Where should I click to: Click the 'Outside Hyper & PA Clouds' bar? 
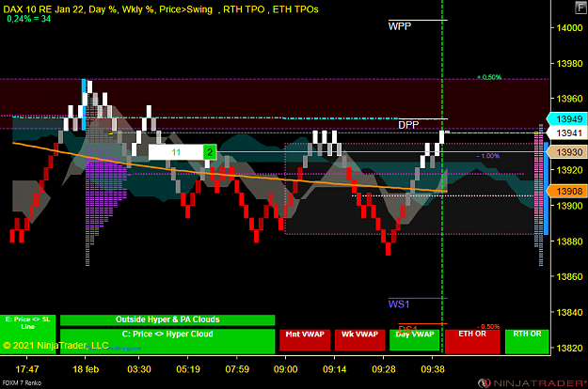tap(167, 319)
